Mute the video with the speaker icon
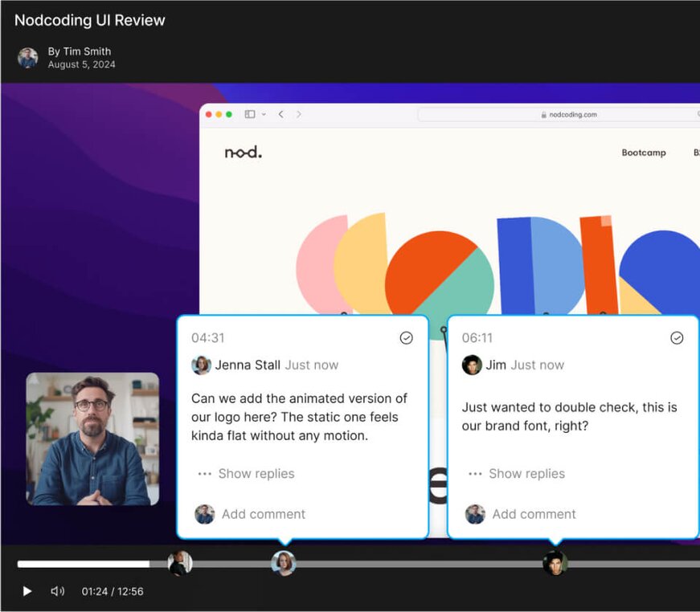The width and height of the screenshot is (700, 612). (x=57, y=591)
